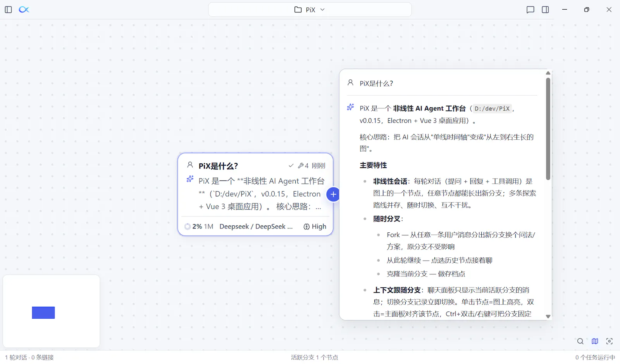
Task: Click the 刚刚 timestamp on node card
Action: click(319, 166)
